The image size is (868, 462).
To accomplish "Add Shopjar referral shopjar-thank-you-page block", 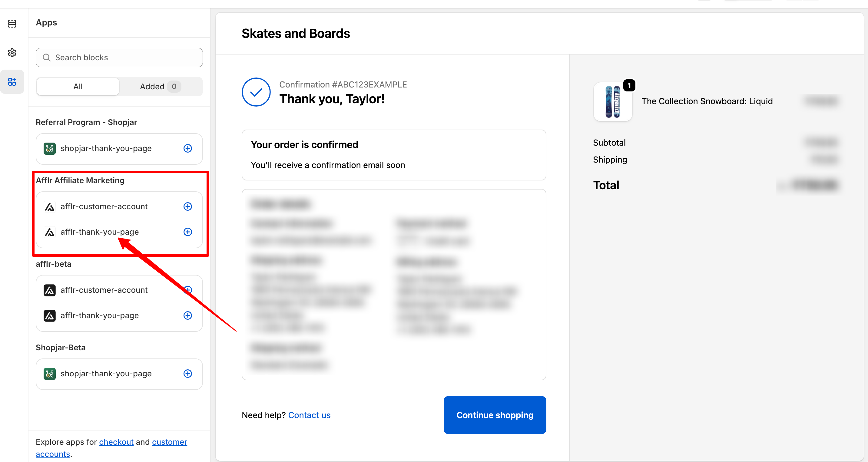I will click(x=188, y=148).
